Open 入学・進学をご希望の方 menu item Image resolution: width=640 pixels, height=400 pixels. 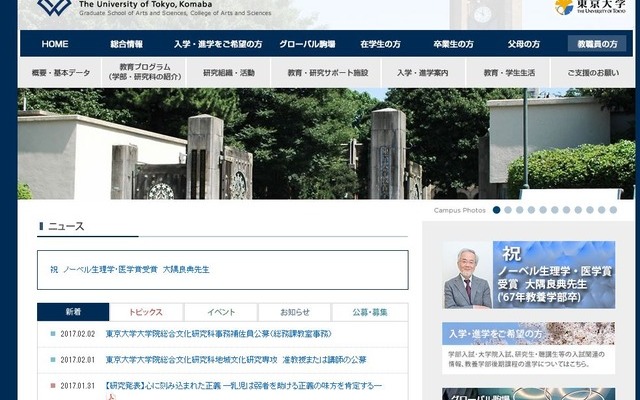point(218,44)
